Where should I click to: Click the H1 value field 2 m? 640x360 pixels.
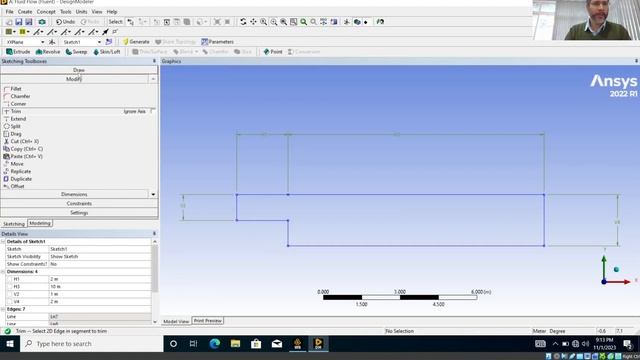point(100,279)
